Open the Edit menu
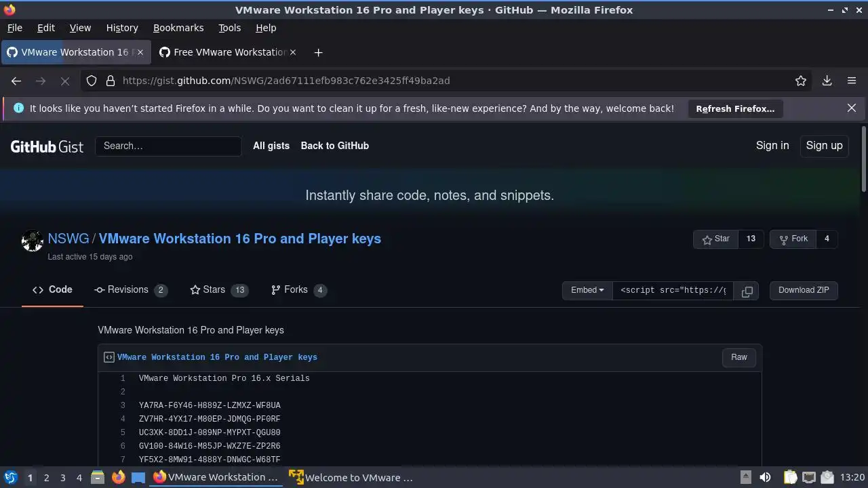This screenshot has width=868, height=488. [46, 28]
